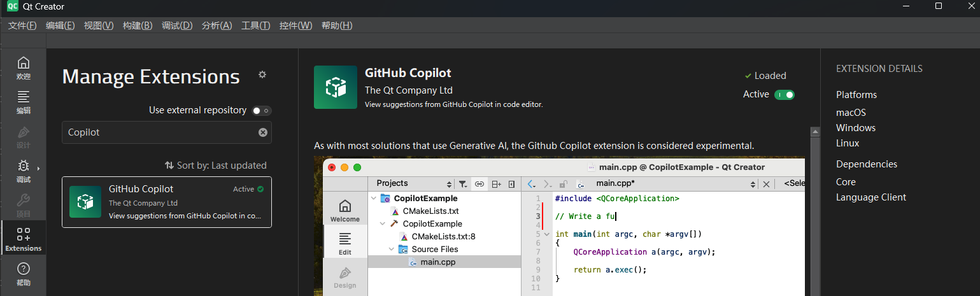
Task: Click The Qt Company Ltd in details header
Action: coord(409,90)
